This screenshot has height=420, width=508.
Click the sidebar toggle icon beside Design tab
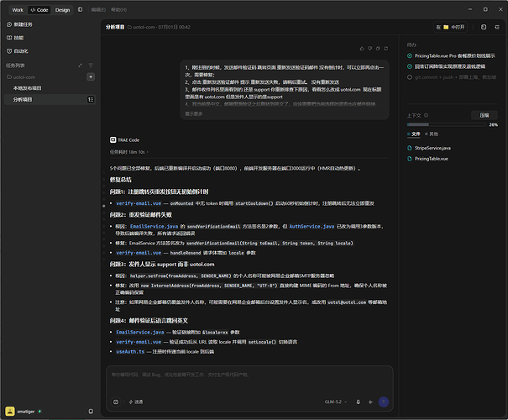[80, 10]
